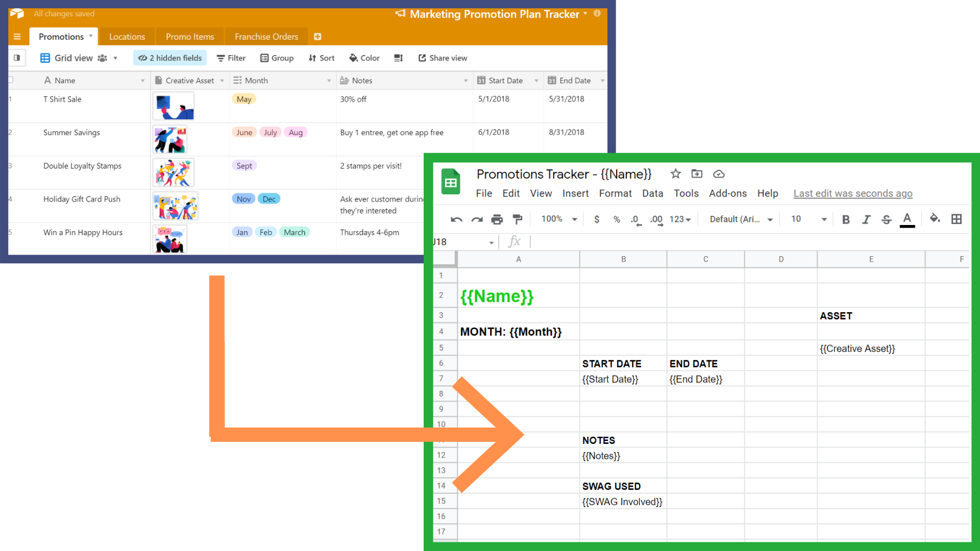Open the Grid view dropdown

(x=115, y=58)
